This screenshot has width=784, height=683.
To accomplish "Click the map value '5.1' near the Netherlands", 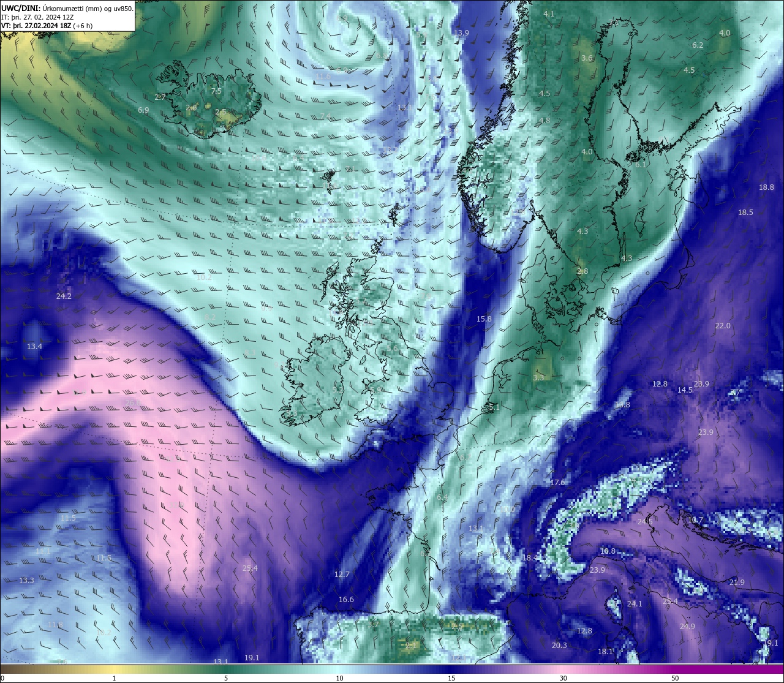I will [494, 407].
